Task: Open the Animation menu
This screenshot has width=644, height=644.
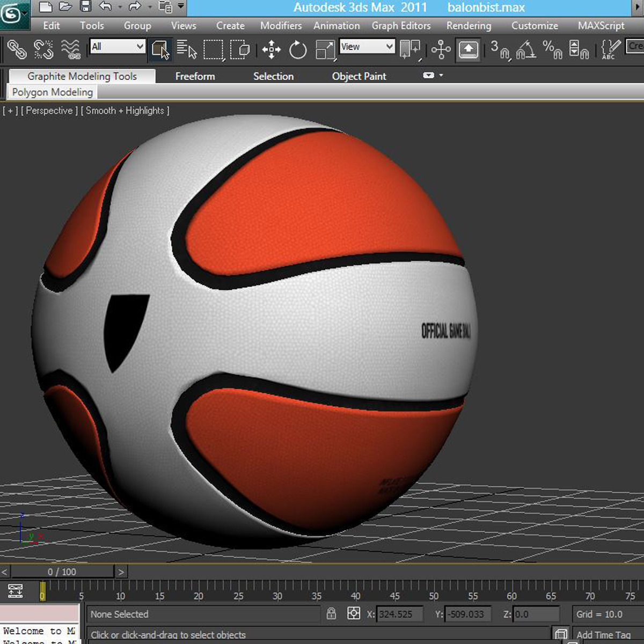Action: coord(336,25)
